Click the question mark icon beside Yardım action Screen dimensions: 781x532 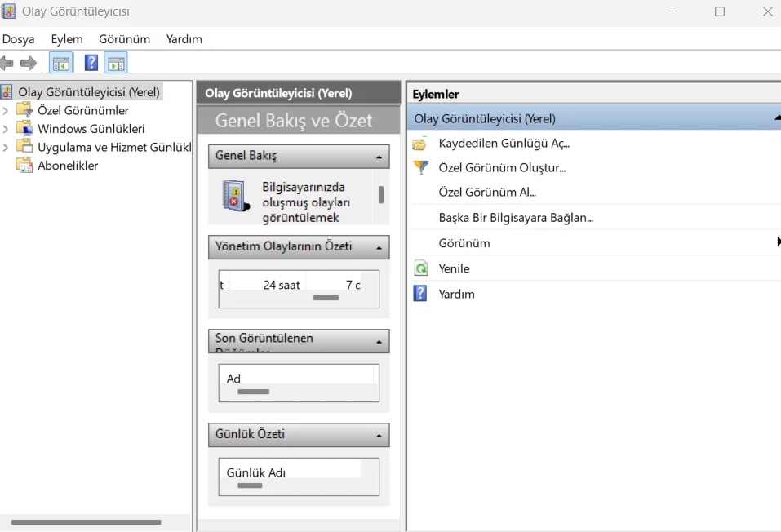pyautogui.click(x=420, y=294)
